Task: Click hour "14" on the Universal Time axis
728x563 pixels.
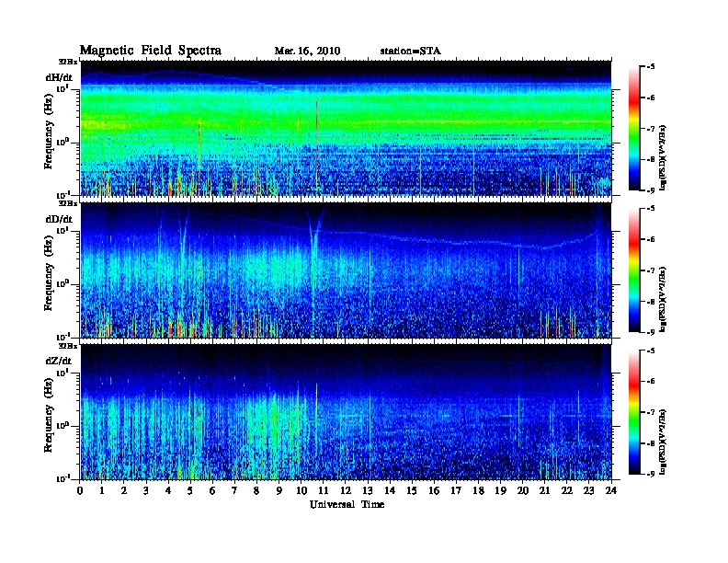Action: (x=390, y=490)
